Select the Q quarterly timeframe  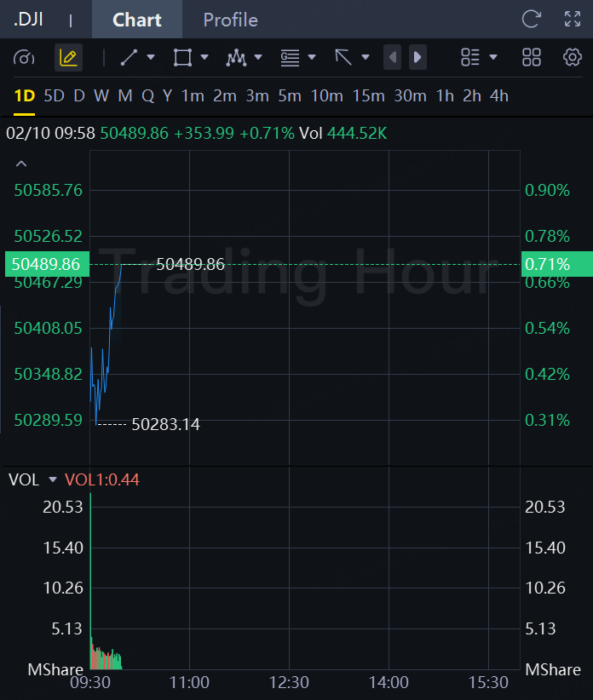click(x=147, y=96)
